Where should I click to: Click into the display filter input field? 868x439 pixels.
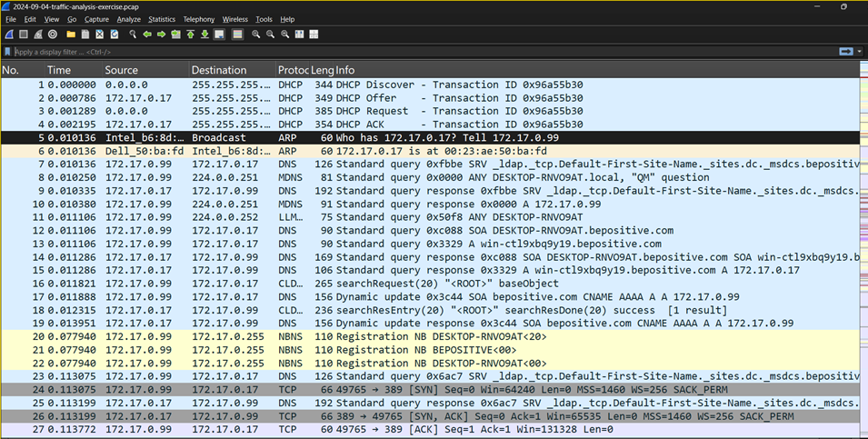click(424, 52)
